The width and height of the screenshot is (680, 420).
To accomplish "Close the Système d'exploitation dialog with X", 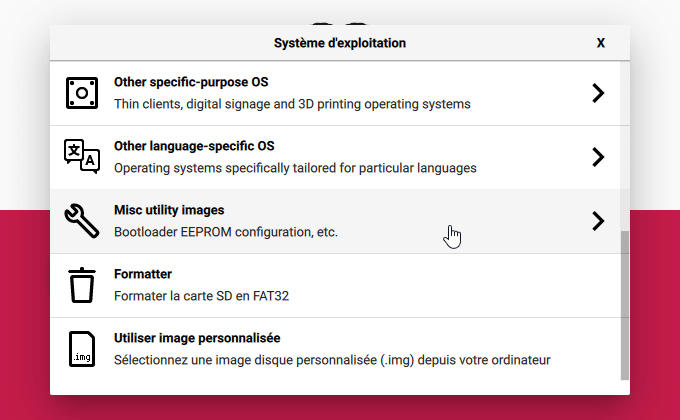I will [x=601, y=43].
